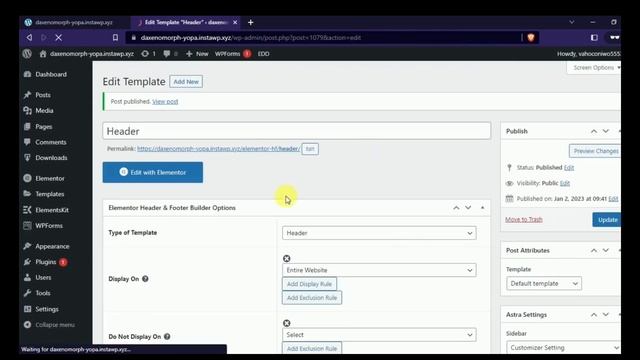640x360 pixels.
Task: Open ElementsKit in the sidebar
Action: 52,210
